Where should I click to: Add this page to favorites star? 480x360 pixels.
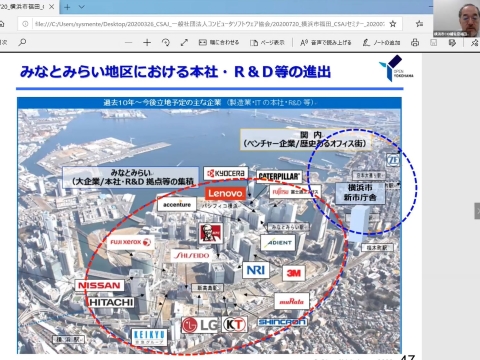[x=393, y=24]
